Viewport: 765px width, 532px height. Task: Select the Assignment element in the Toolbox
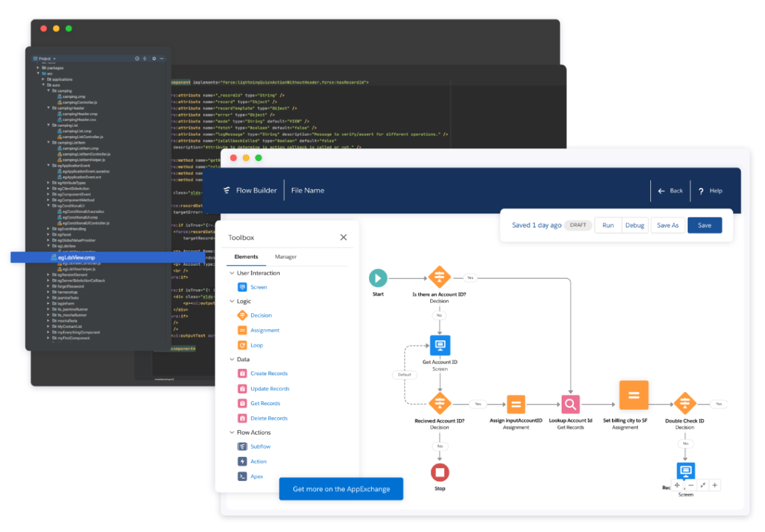[x=264, y=330]
